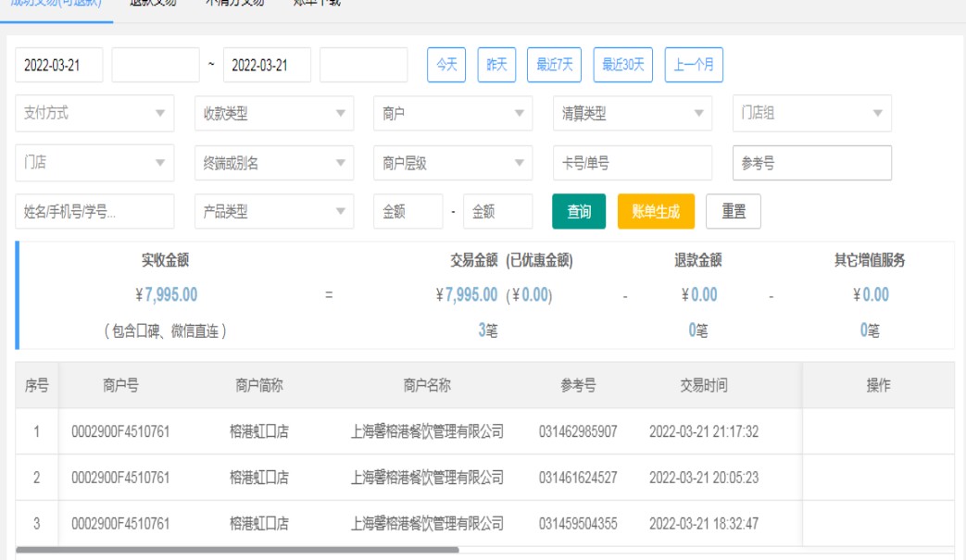Click the 卡号/单号 input field
The height and width of the screenshot is (560, 966).
point(633,163)
